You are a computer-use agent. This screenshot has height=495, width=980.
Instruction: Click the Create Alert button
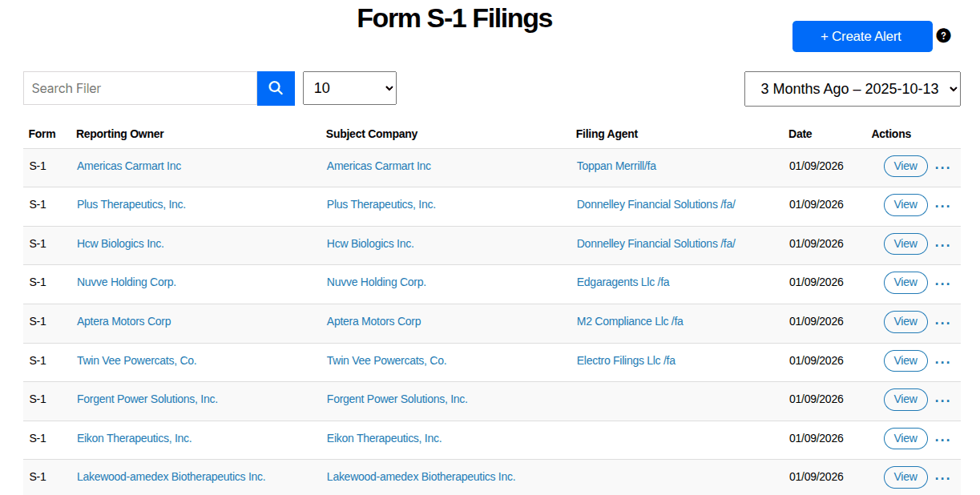[861, 37]
